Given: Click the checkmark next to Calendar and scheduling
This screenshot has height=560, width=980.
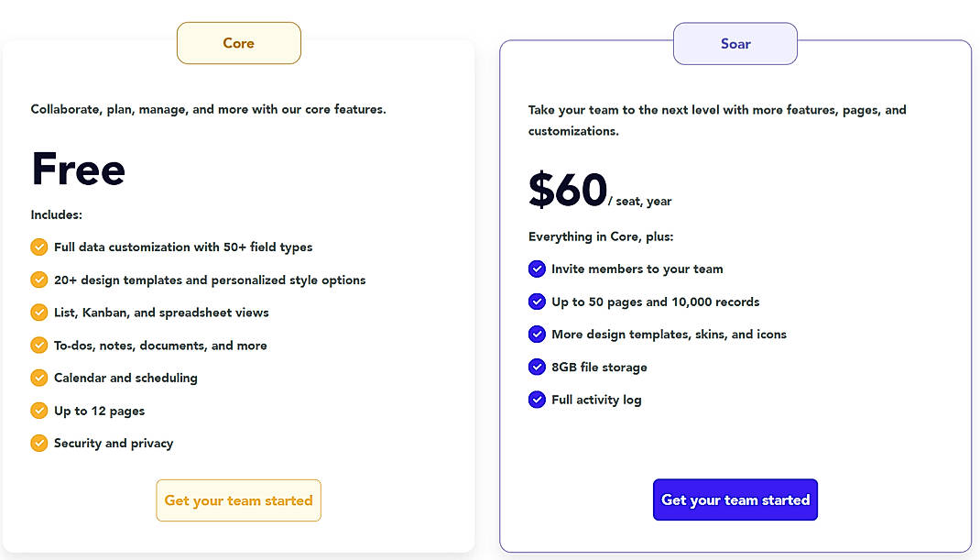Looking at the screenshot, I should click(38, 378).
